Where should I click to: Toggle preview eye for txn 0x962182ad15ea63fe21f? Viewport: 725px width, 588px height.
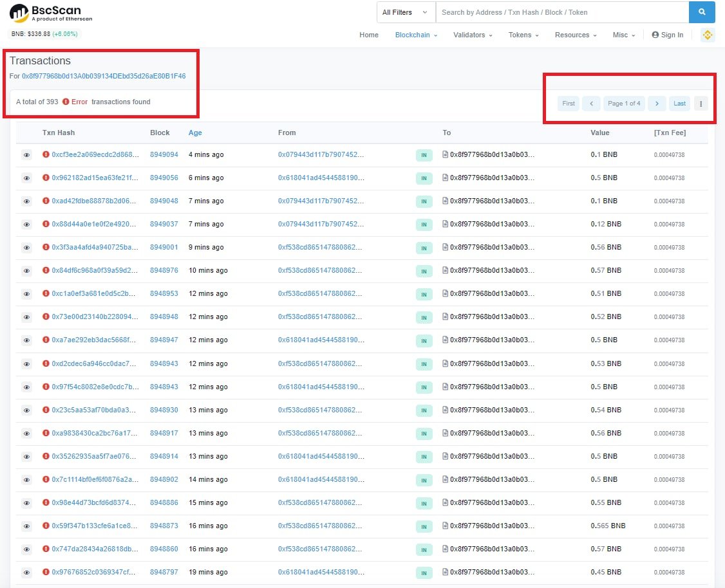pos(27,178)
